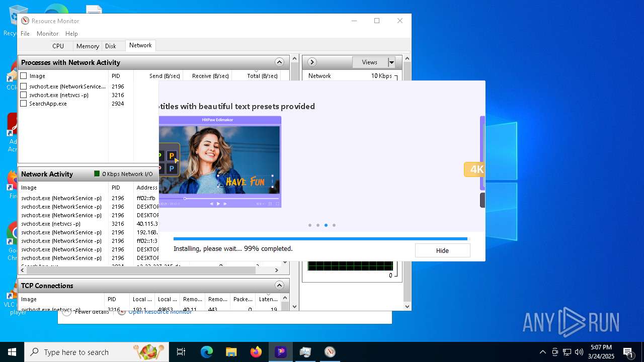Viewport: 644px width, 362px height.
Task: Go to first slide carousel dot
Action: (310, 225)
